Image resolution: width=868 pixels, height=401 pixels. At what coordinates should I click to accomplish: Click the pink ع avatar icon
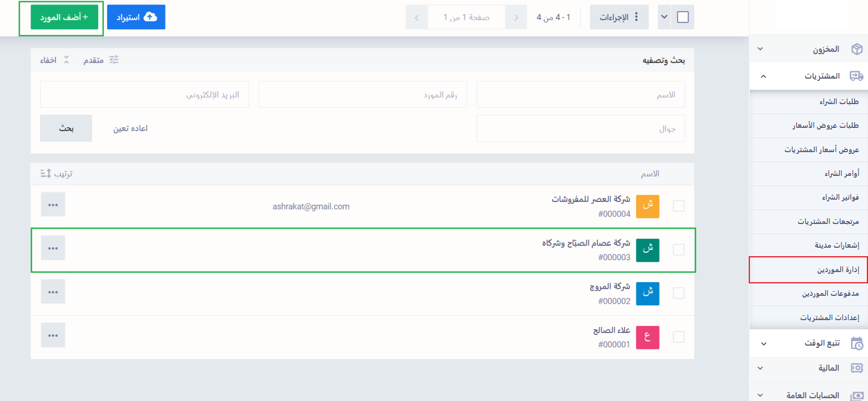pyautogui.click(x=648, y=337)
